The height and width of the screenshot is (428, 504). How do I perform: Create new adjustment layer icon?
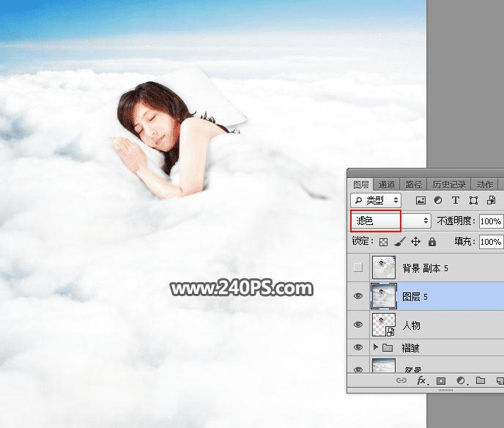pos(461,381)
